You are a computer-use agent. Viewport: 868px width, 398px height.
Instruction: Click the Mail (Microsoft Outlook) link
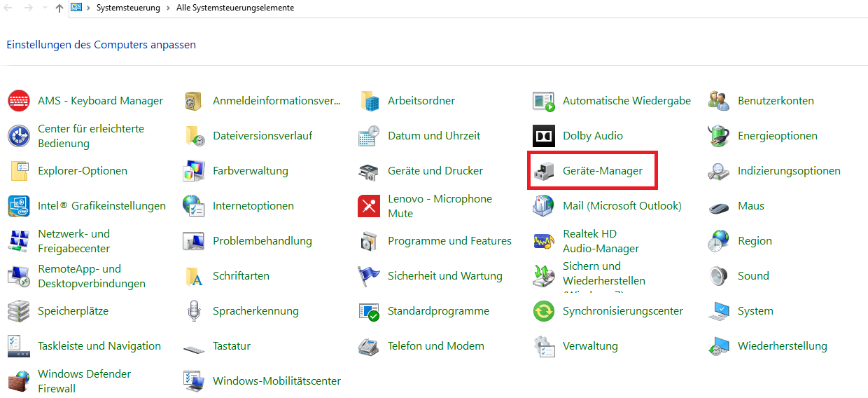pos(622,206)
